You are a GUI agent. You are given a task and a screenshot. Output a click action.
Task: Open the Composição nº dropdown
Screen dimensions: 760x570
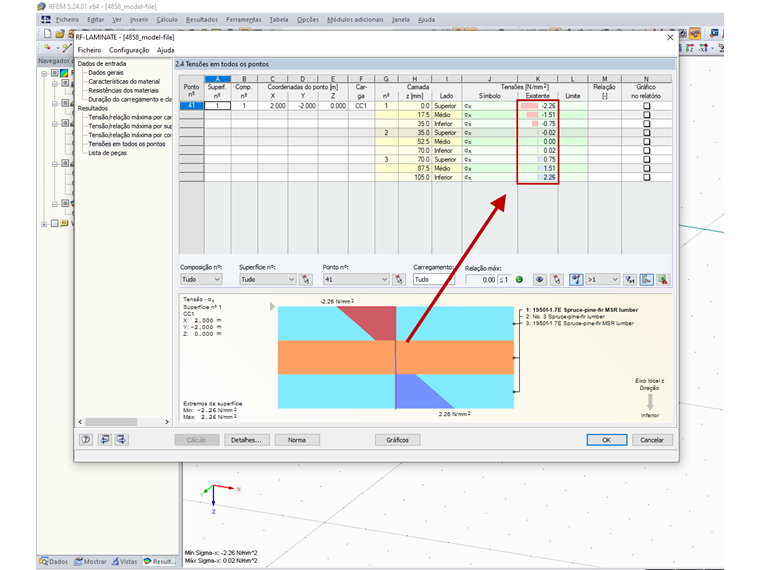click(201, 280)
